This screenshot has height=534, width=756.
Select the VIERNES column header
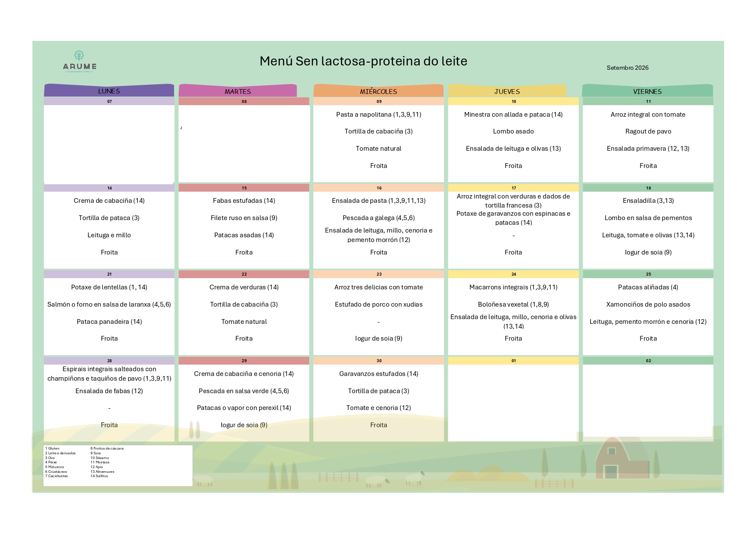[x=647, y=91]
